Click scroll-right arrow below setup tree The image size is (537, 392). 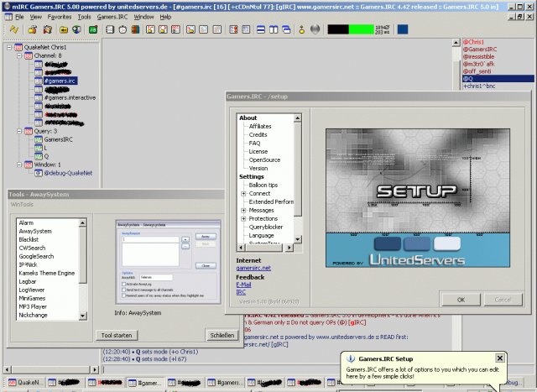click(289, 248)
